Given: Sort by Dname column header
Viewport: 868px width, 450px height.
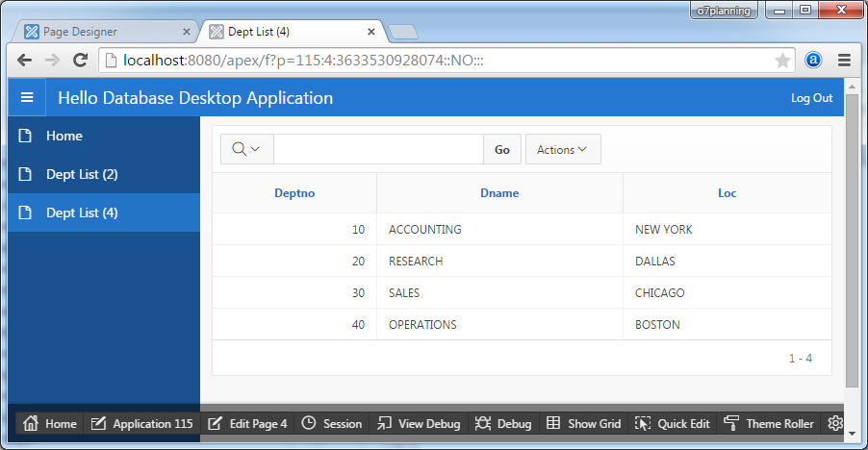Looking at the screenshot, I should [499, 193].
